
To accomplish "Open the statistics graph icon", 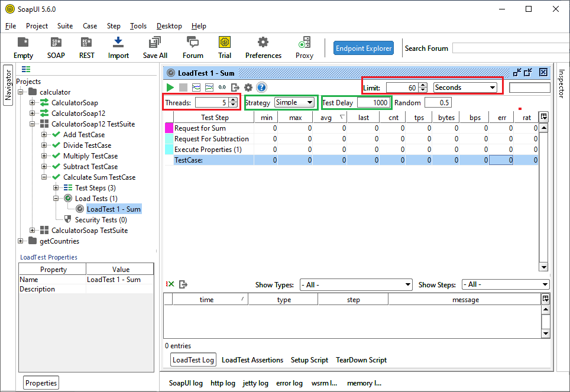I will (x=196, y=88).
